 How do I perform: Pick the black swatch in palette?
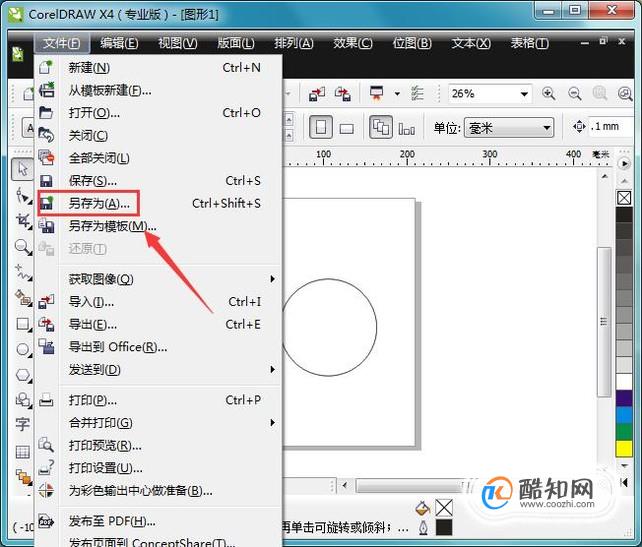pos(624,215)
